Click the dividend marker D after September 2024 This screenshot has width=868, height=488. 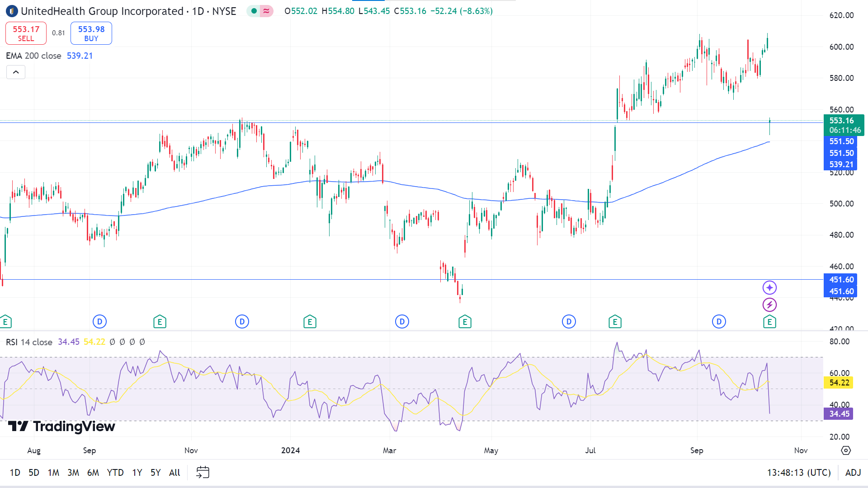click(719, 322)
